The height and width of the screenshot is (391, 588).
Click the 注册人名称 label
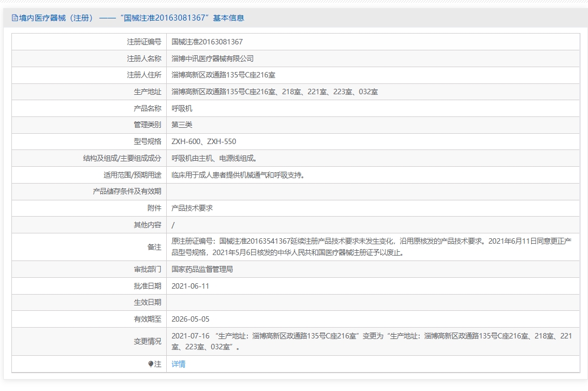point(144,58)
